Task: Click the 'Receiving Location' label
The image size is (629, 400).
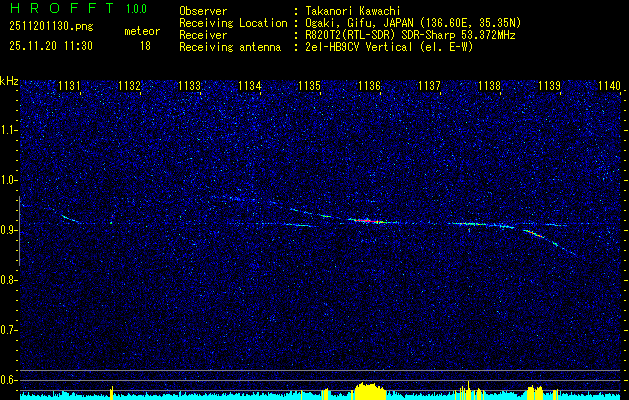Action: point(233,23)
